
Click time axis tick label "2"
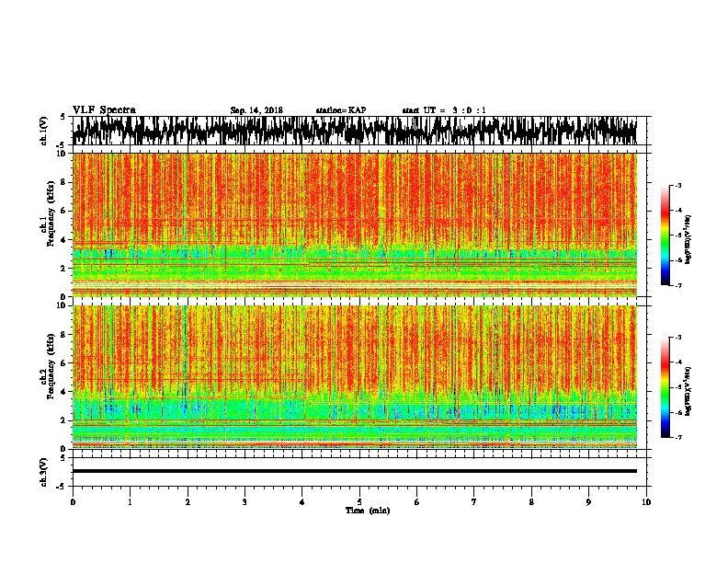pyautogui.click(x=188, y=502)
